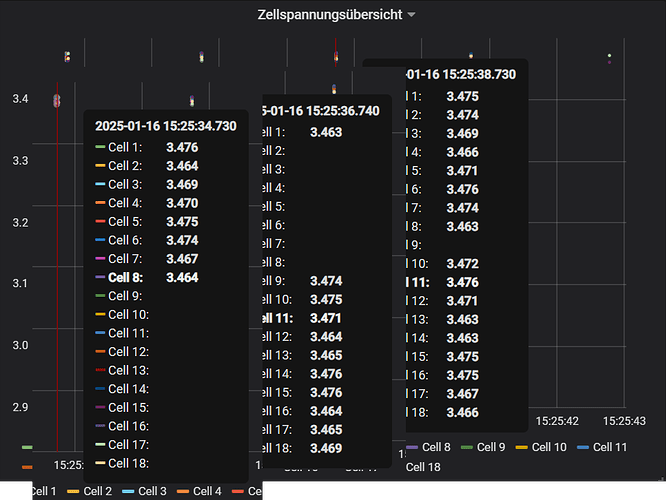This screenshot has height=500, width=666.
Task: Toggle Cell 8 series in the legend
Action: point(436,447)
